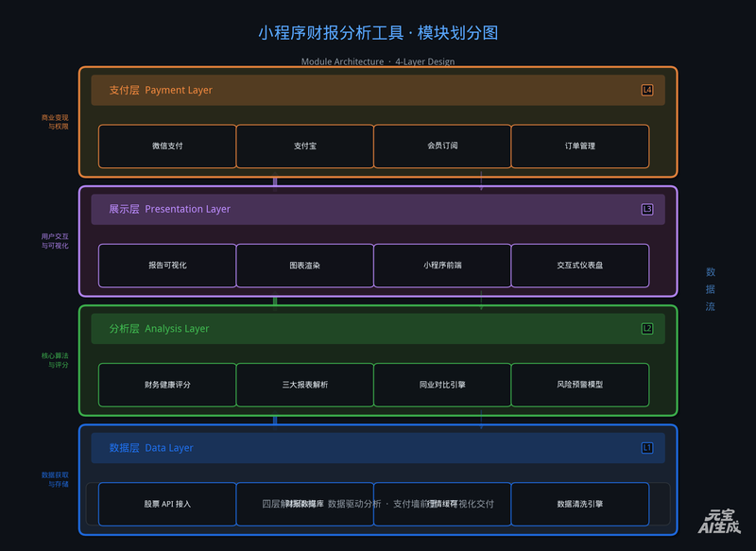Image resolution: width=756 pixels, height=551 pixels.
Task: Click the 支付层 Payment Layer header
Action: point(378,90)
